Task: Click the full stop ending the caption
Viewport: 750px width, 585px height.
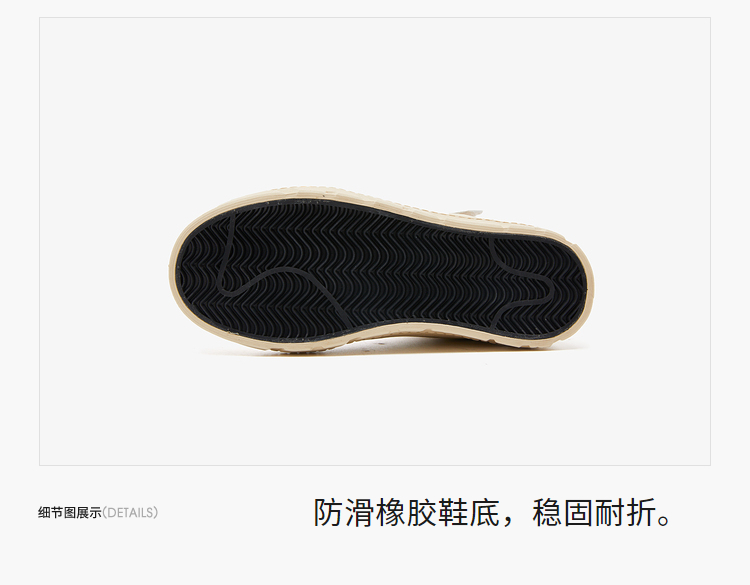Action: point(664,520)
